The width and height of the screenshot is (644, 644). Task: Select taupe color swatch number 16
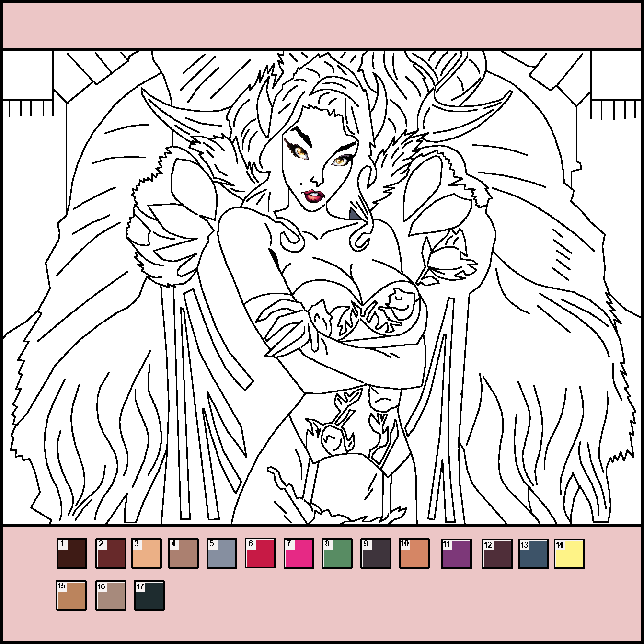pos(111,596)
